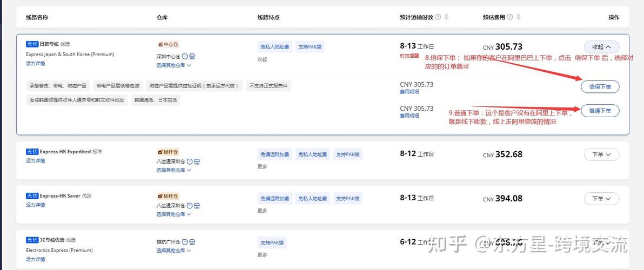The image size is (644, 270).
Task: Expand 选择其他仓库 under 深圳中心仓
Action: (x=173, y=65)
